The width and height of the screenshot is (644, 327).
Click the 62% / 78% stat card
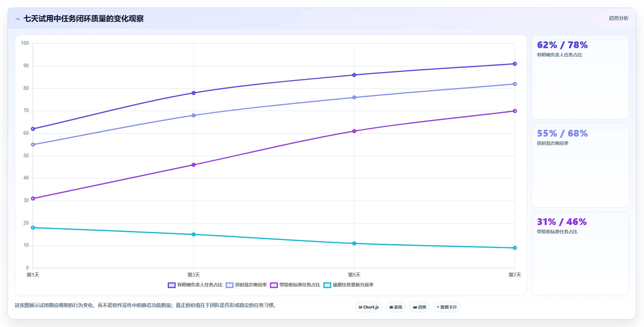pos(580,77)
